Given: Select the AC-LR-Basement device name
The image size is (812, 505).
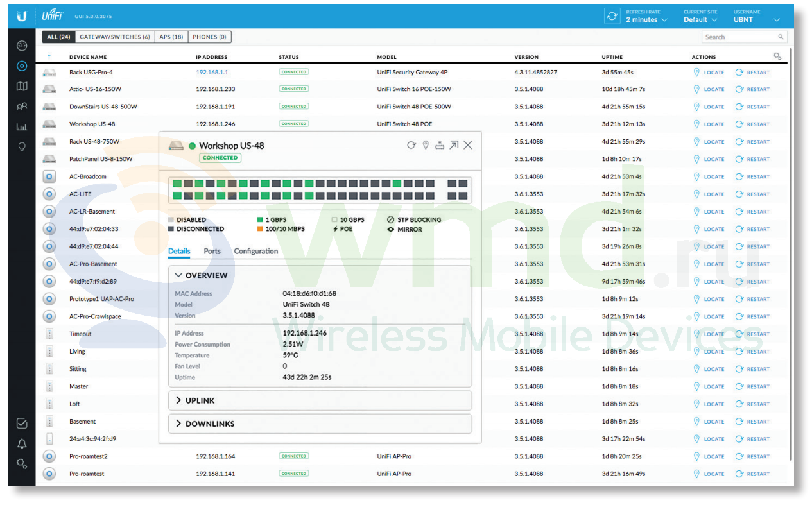Looking at the screenshot, I should point(92,211).
